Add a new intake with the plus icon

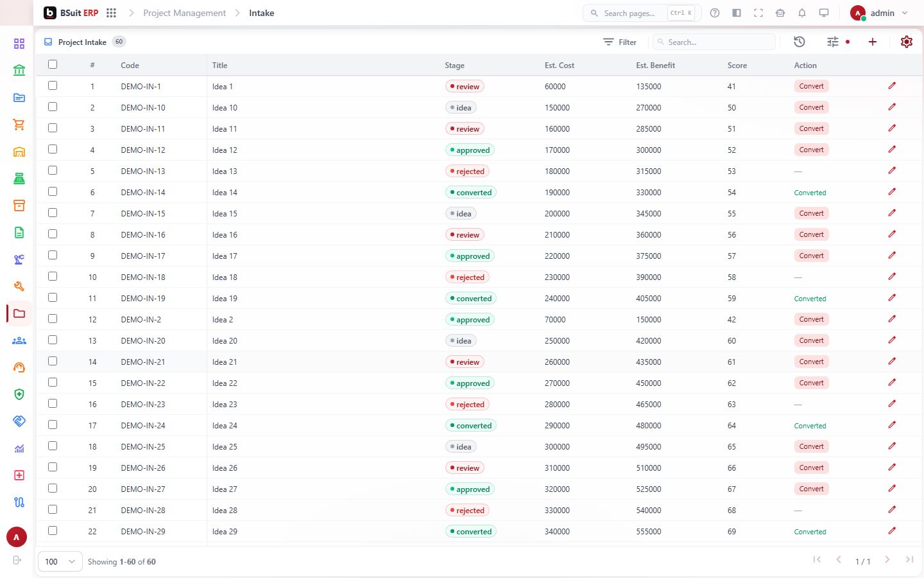click(x=873, y=42)
